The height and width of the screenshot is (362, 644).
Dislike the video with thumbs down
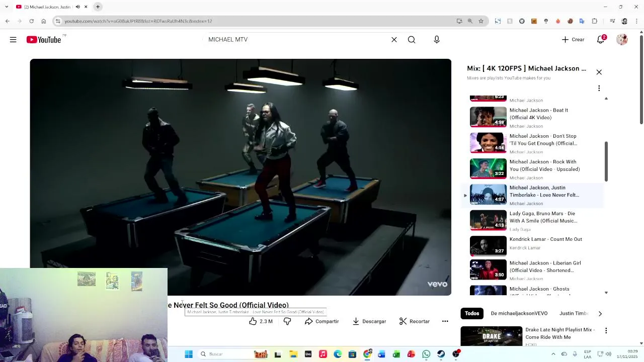pyautogui.click(x=287, y=321)
